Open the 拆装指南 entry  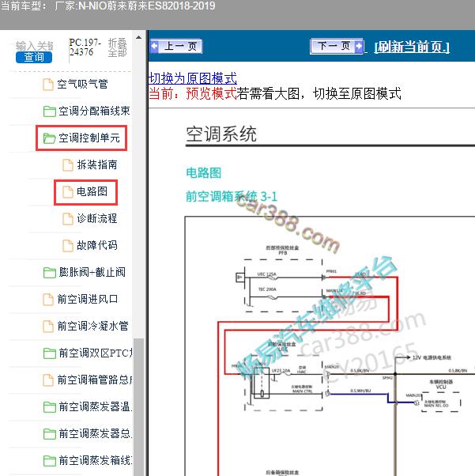pos(97,164)
